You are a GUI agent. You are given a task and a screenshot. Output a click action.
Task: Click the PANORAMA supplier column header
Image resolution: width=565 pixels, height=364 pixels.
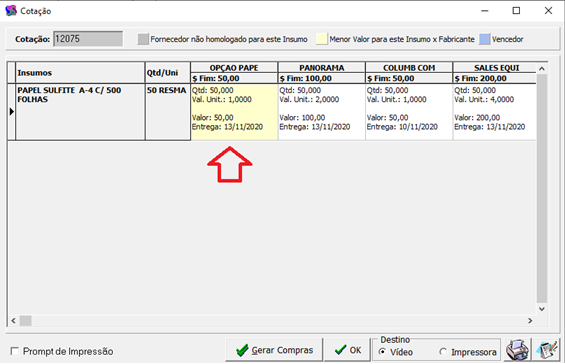322,68
